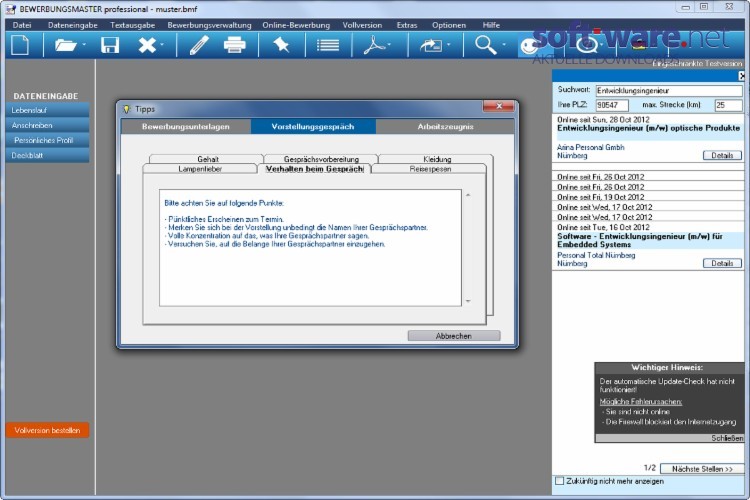Click the tips text scroll-up arrow

click(468, 195)
